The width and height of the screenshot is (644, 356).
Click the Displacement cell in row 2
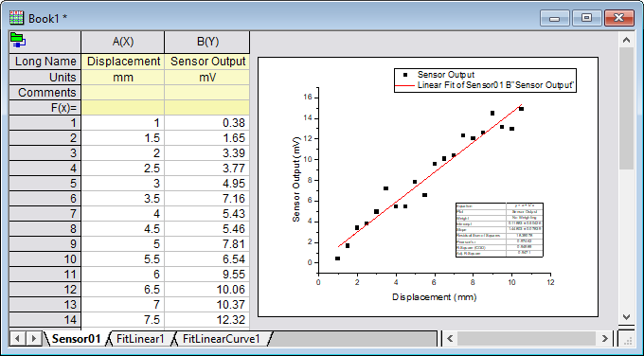(123, 138)
